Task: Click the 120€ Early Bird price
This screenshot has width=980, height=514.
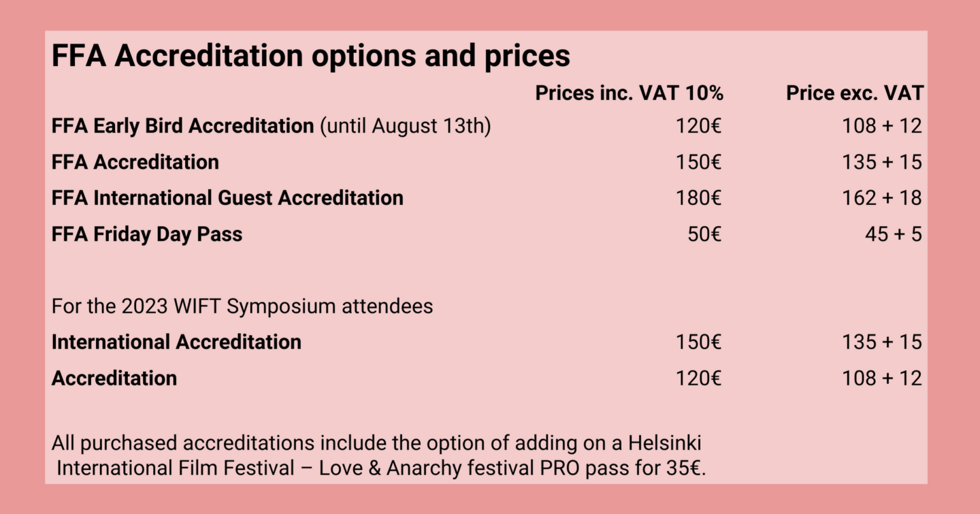Action: pos(699,126)
